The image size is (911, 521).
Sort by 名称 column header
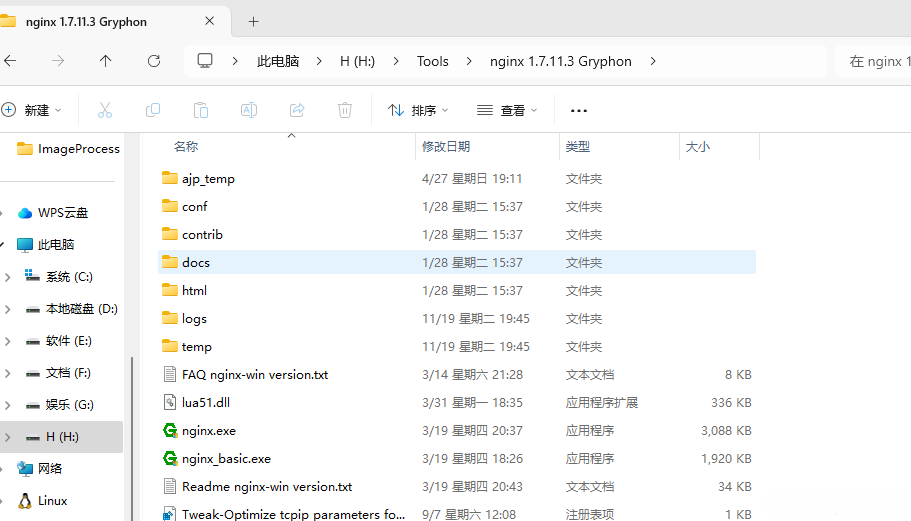click(x=186, y=146)
